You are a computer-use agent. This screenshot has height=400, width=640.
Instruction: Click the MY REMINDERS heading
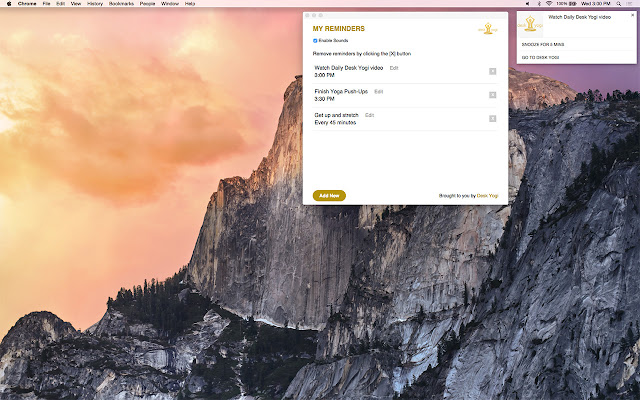coord(339,29)
